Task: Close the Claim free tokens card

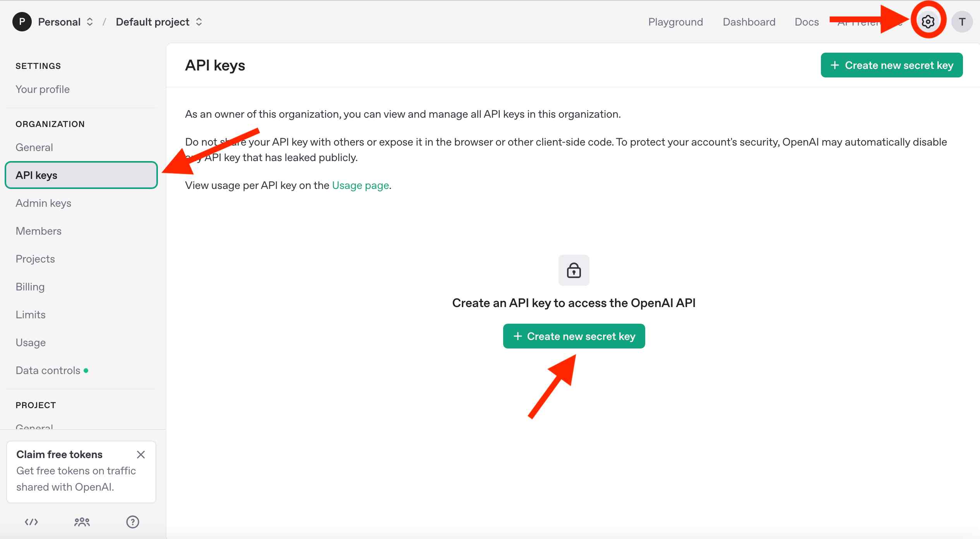Action: pos(141,455)
